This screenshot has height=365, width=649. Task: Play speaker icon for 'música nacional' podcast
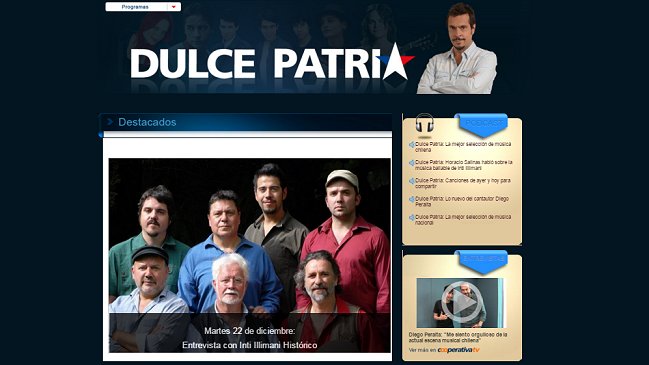(411, 218)
